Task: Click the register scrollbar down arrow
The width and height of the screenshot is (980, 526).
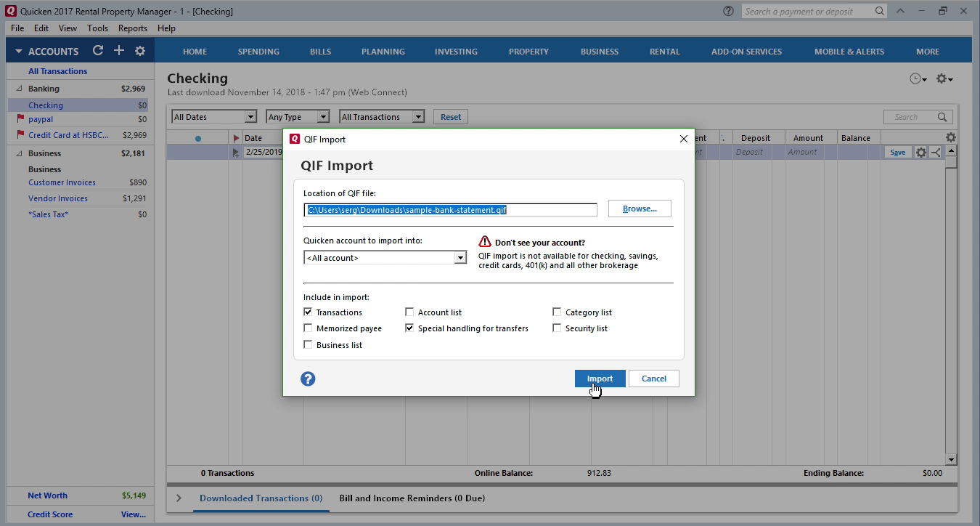Action: click(952, 460)
